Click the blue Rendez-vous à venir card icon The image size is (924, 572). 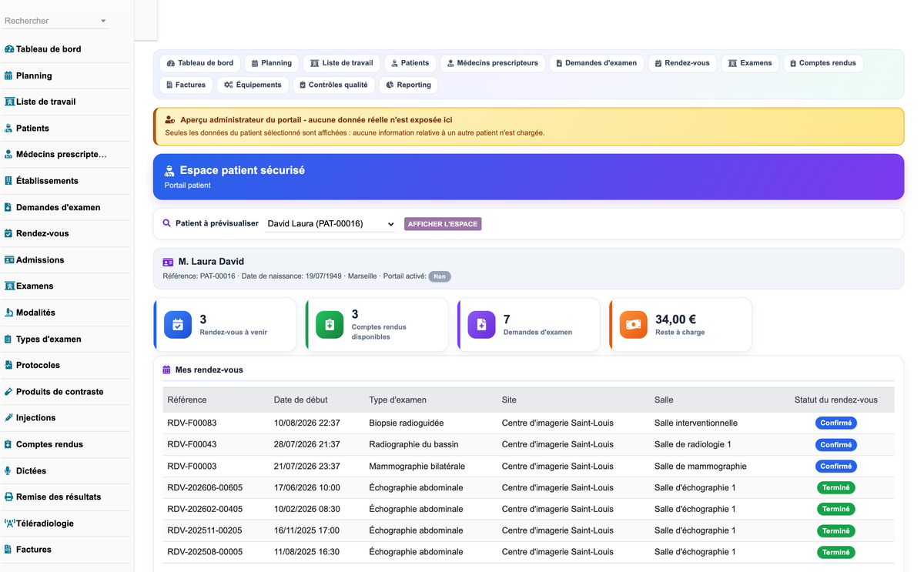tap(178, 325)
